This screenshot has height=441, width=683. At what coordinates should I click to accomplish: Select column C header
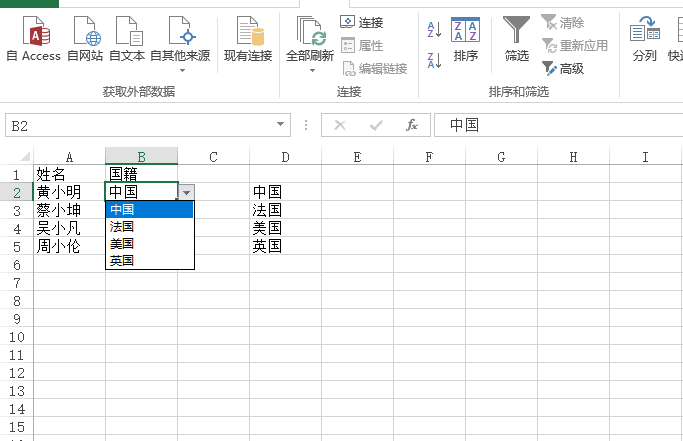tap(213, 157)
